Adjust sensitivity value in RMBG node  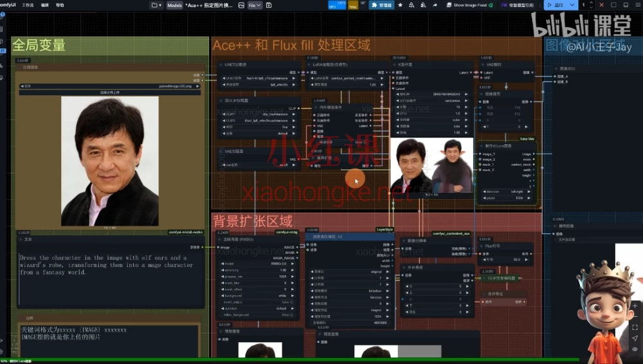256,269
